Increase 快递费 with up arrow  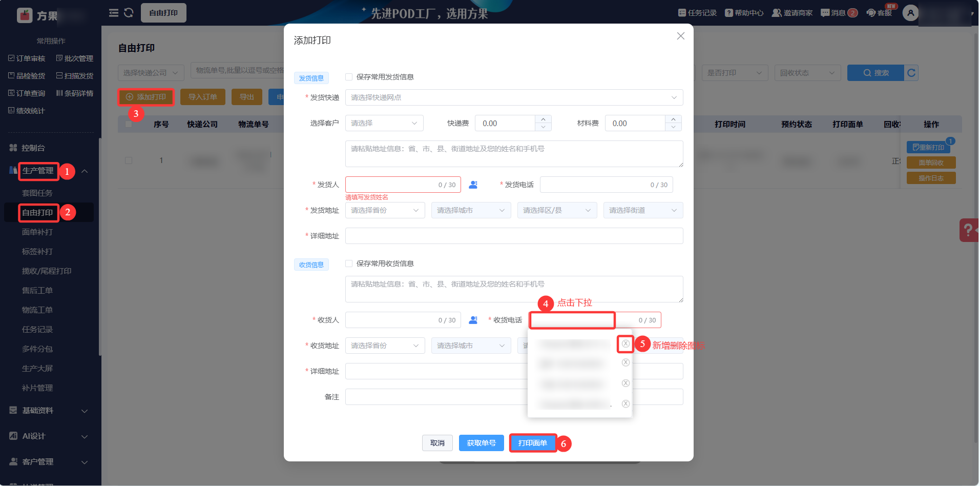tap(543, 119)
